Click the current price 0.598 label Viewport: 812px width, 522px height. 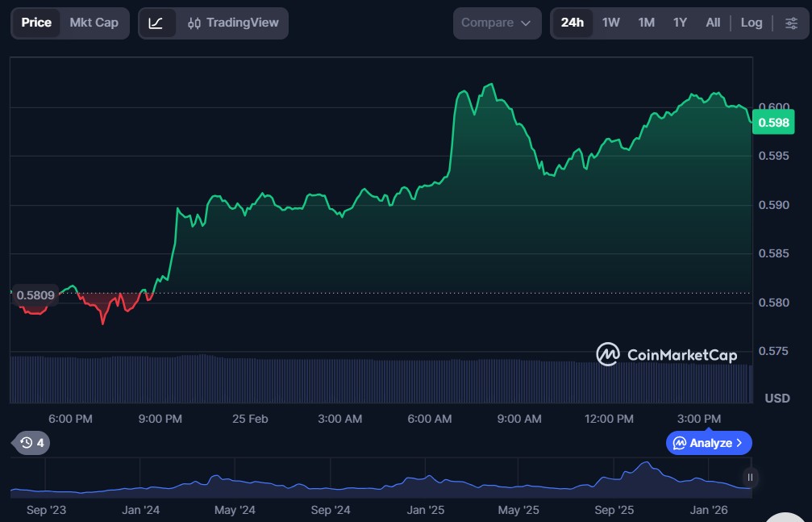[774, 123]
